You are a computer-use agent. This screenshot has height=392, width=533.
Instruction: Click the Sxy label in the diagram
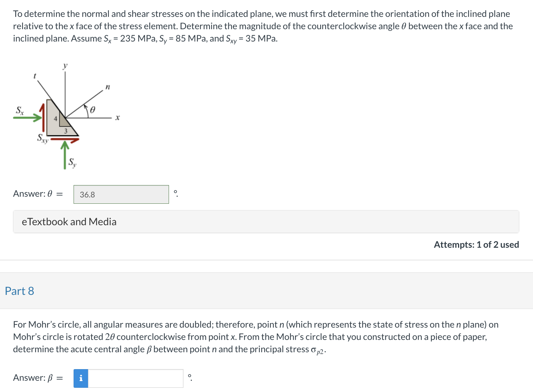(x=43, y=139)
